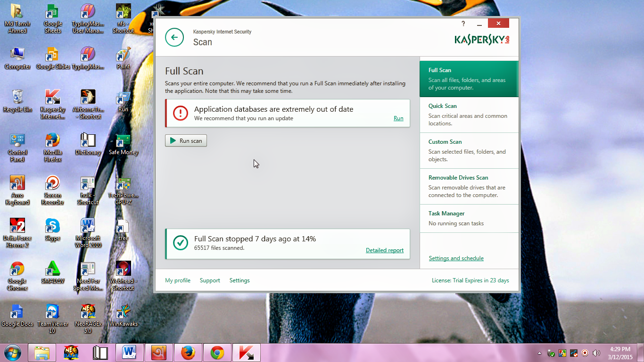The image size is (644, 362).
Task: Open hulk - Shortcut desktop icon
Action: click(x=88, y=190)
